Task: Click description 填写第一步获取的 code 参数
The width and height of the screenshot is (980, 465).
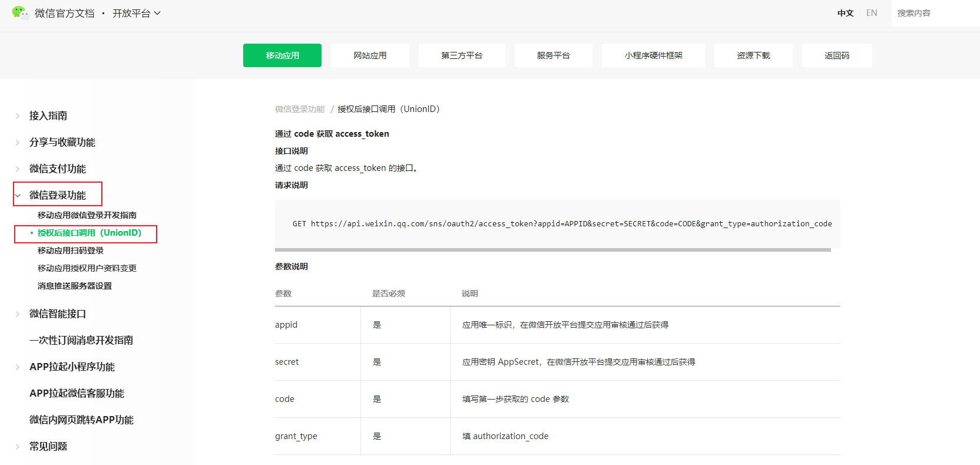Action: 516,399
